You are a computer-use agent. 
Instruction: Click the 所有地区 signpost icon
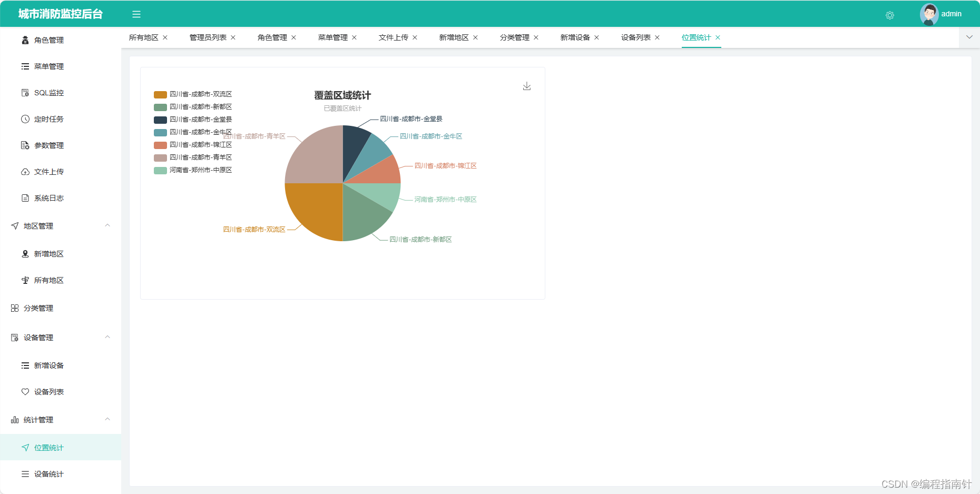click(x=25, y=280)
